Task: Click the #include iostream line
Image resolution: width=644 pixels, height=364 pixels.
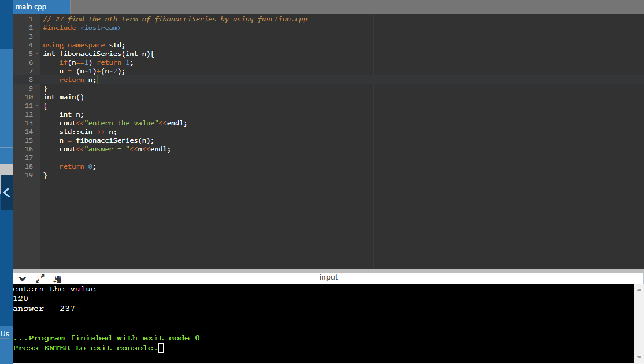Action: pos(82,27)
